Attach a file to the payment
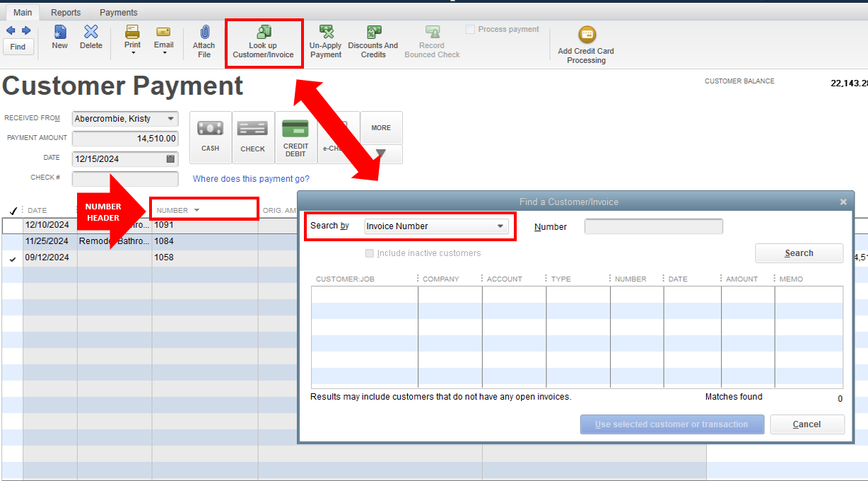This screenshot has height=481, width=868. (204, 37)
